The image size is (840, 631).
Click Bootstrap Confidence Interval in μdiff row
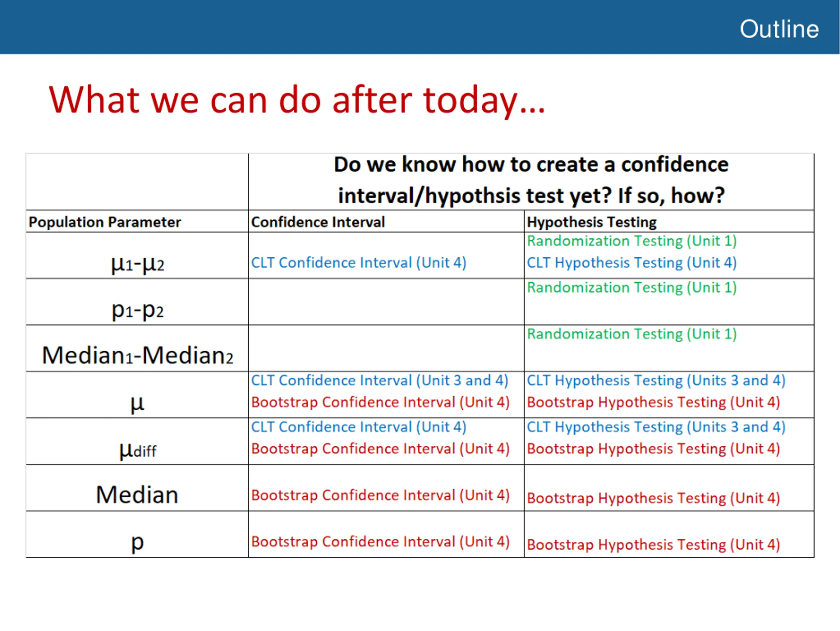click(x=381, y=449)
